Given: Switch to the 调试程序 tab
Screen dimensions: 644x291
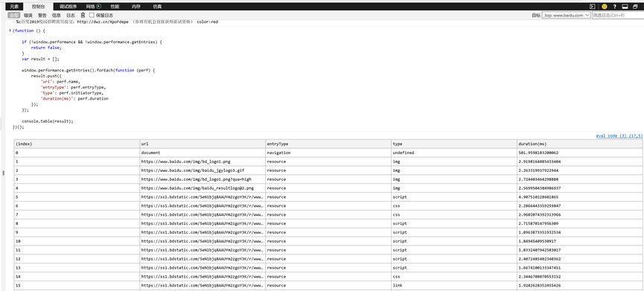Looking at the screenshot, I should click(x=68, y=7).
